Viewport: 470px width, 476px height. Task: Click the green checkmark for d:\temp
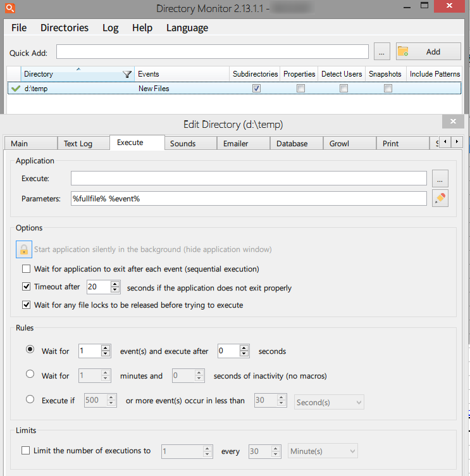click(x=15, y=89)
